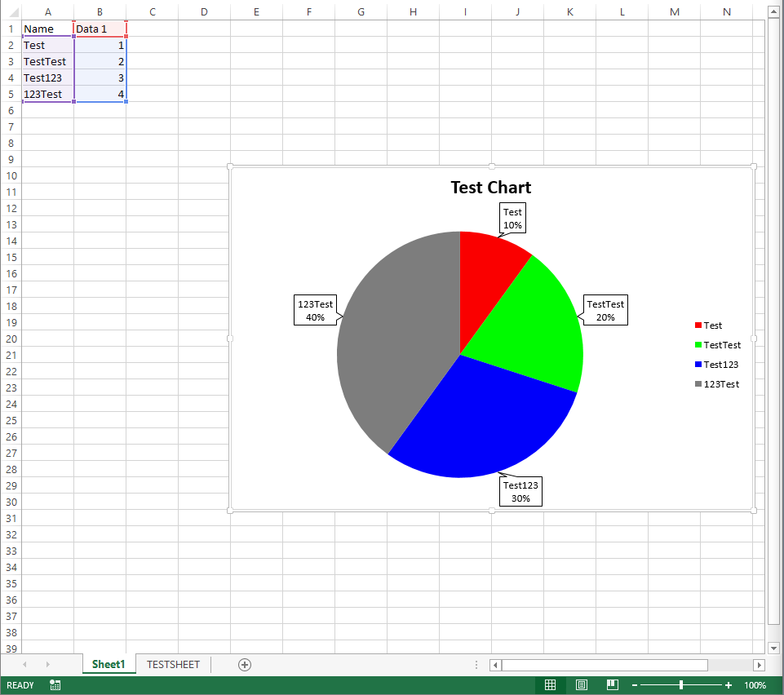Screen dimensions: 784x695
Task: Click the next sheet navigation arrow
Action: point(47,665)
